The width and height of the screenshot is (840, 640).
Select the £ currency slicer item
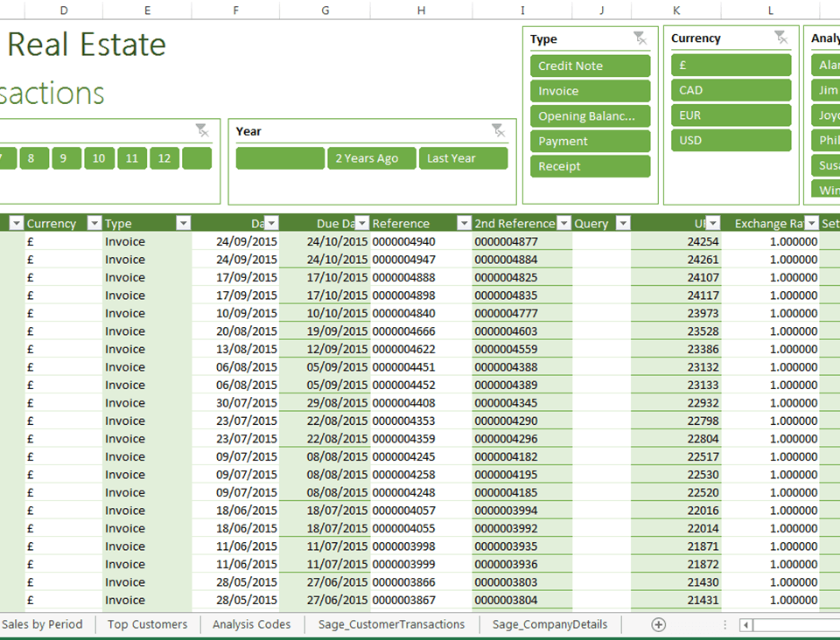pos(731,66)
